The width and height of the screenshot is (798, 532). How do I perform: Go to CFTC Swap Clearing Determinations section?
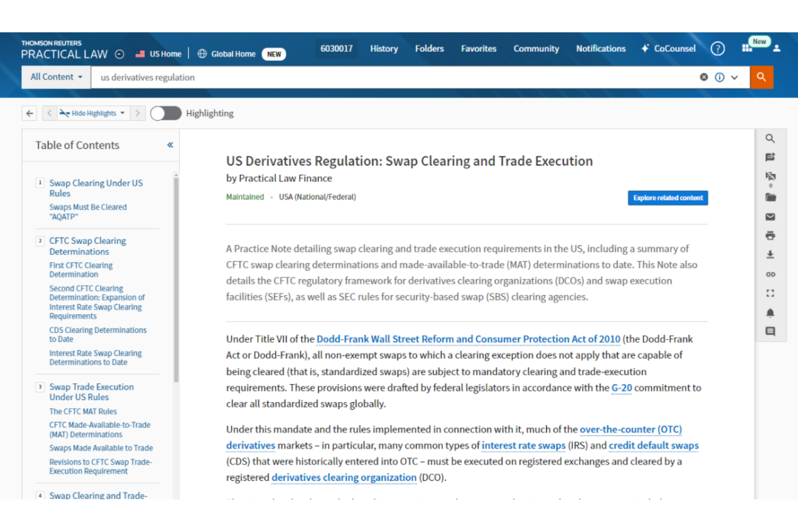coord(87,246)
